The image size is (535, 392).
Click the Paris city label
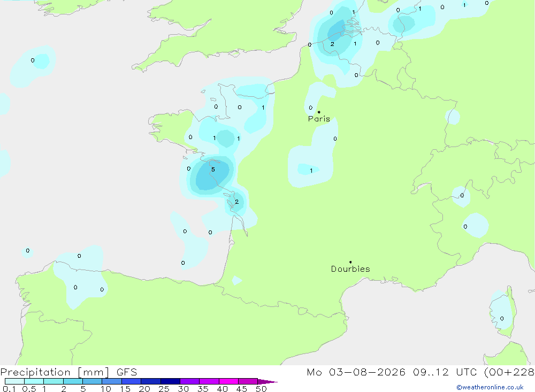pyautogui.click(x=319, y=119)
